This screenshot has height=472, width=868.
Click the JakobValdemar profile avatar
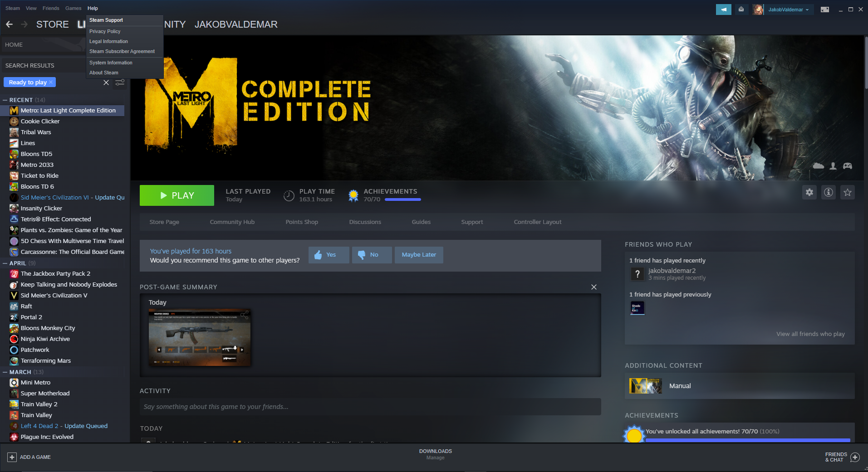tap(758, 10)
